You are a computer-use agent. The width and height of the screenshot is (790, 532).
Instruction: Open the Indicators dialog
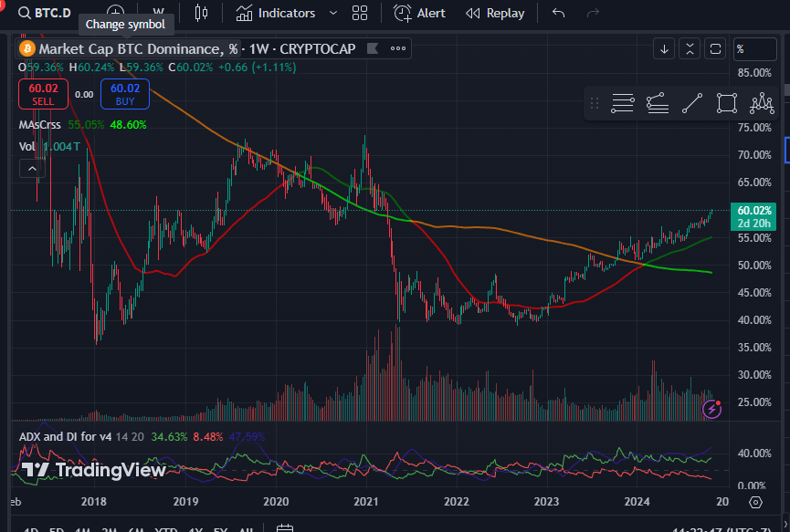tap(276, 13)
